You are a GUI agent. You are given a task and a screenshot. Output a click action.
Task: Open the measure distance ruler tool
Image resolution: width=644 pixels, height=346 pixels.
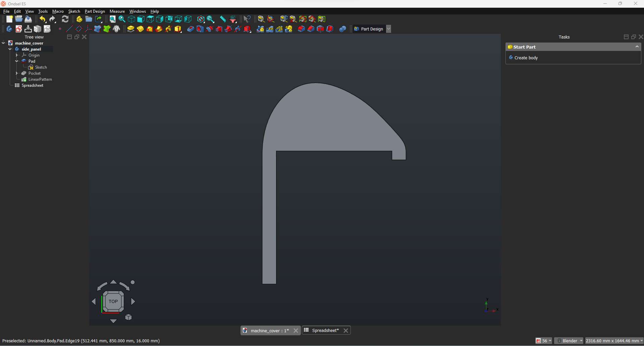[x=223, y=19]
